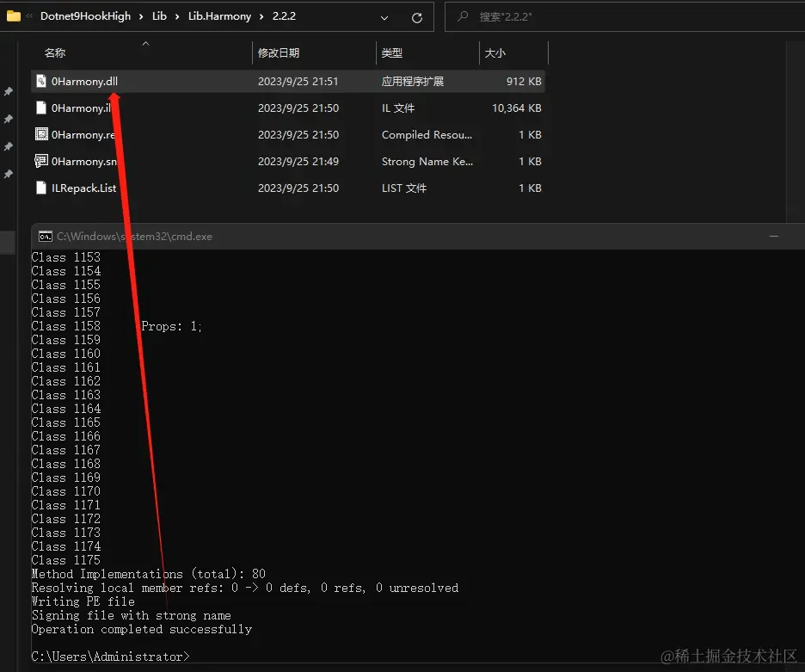Click the cmd.exe window title bar text
The image size is (805, 672).
(134, 237)
